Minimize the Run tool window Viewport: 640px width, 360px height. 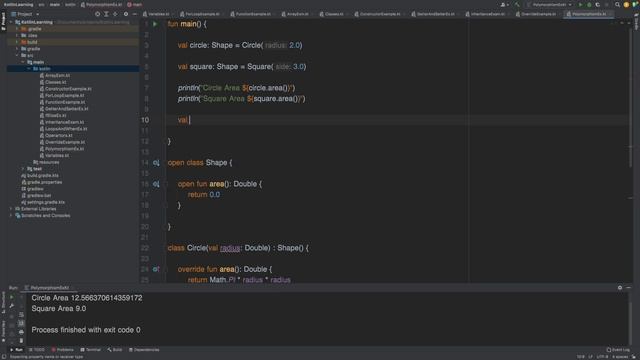(629, 288)
